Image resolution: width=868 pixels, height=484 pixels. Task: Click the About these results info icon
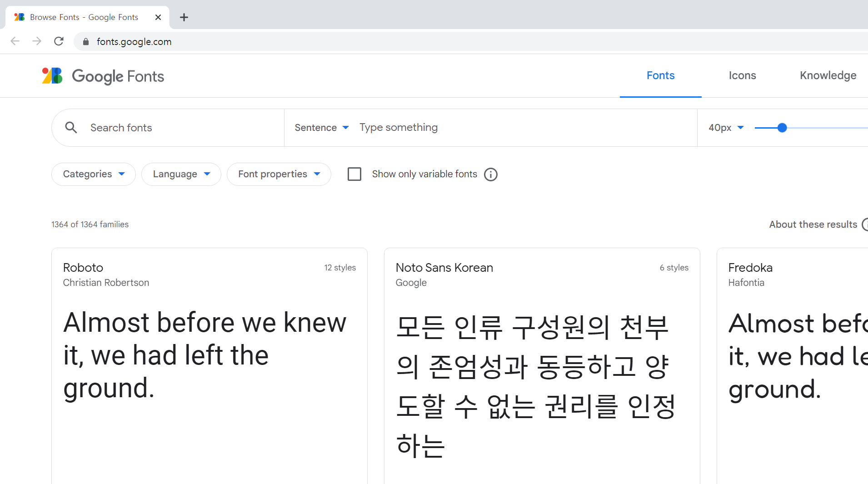pyautogui.click(x=864, y=224)
